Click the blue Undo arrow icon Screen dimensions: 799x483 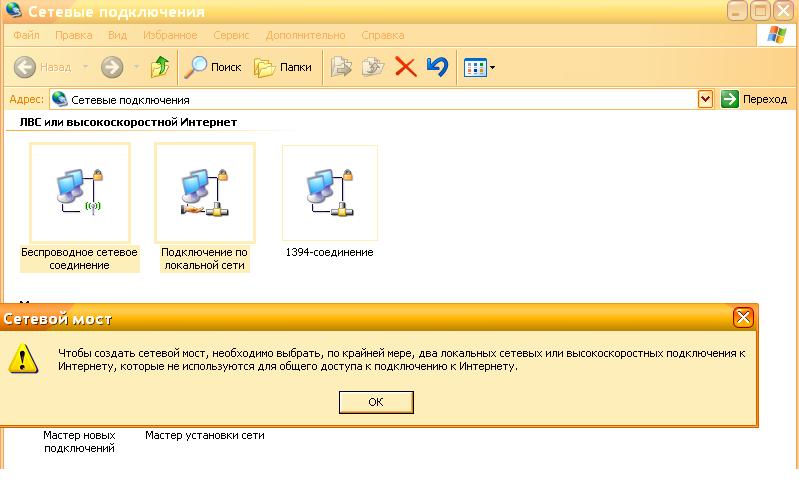437,67
